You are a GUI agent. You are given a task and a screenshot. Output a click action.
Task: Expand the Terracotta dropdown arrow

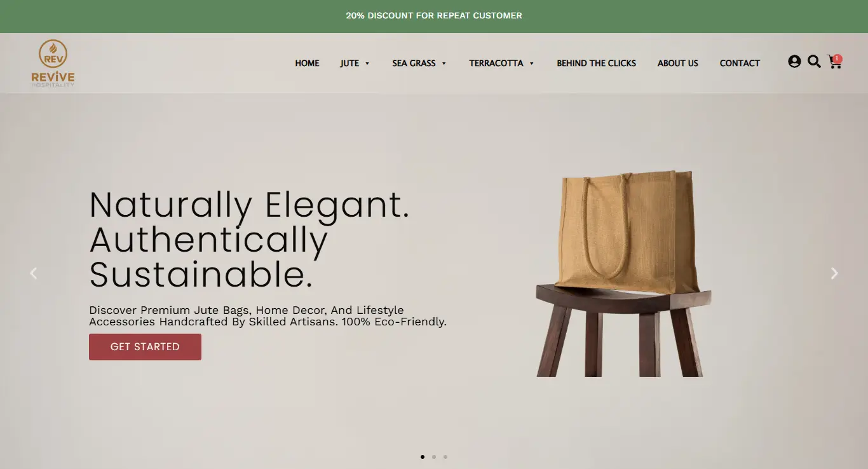click(x=531, y=64)
